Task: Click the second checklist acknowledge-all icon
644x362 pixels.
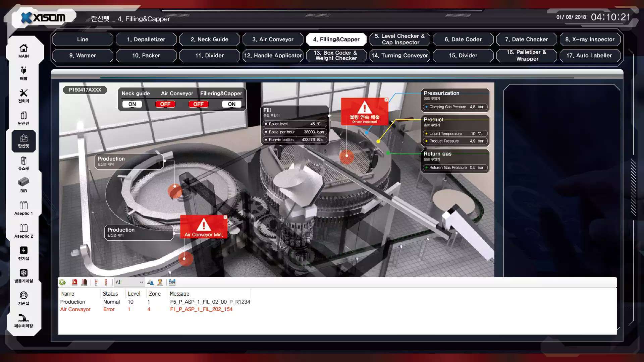Action: click(x=106, y=282)
